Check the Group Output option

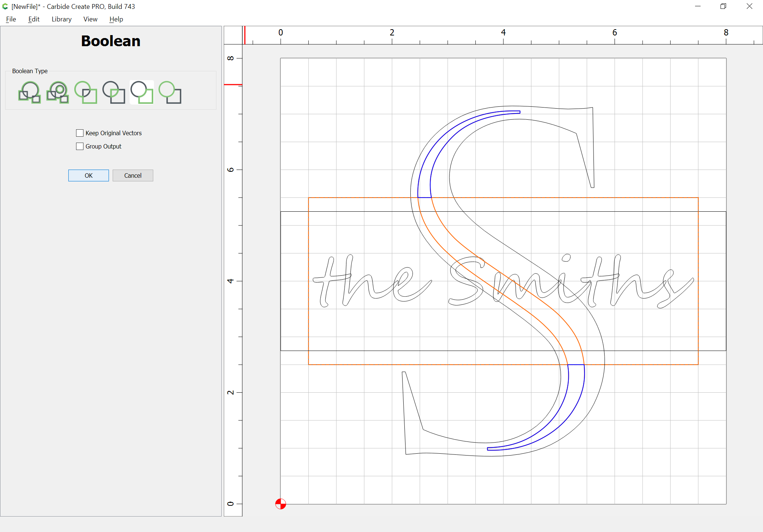click(80, 146)
